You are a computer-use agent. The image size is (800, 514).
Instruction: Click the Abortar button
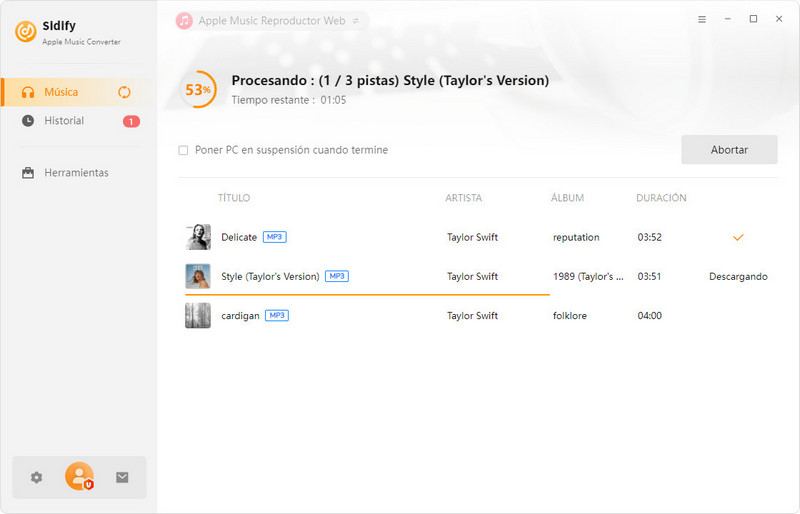[729, 150]
